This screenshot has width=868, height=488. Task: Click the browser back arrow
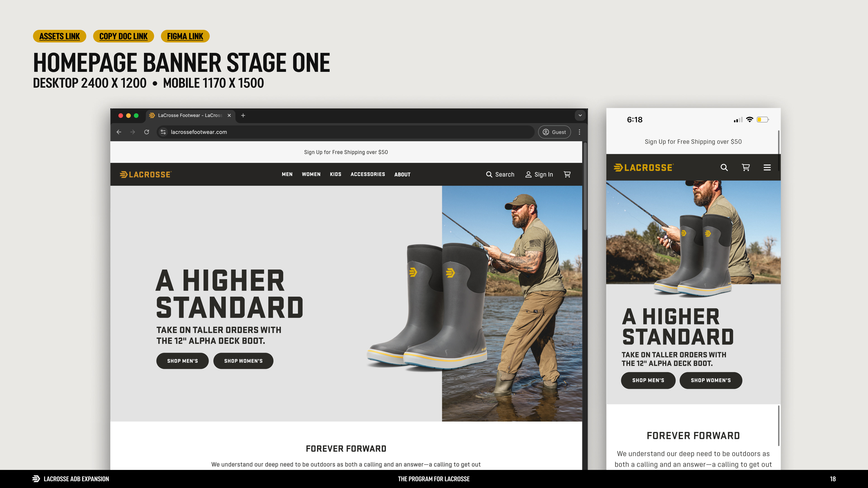pyautogui.click(x=119, y=132)
